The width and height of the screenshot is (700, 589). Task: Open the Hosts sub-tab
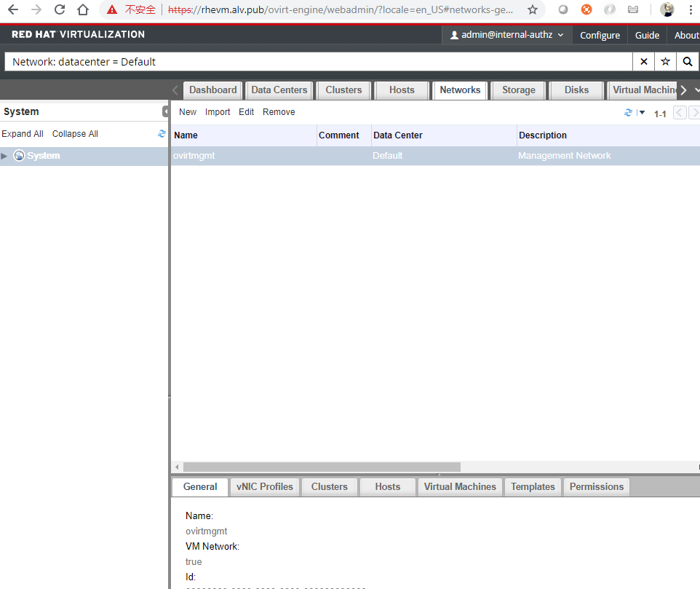[388, 487]
